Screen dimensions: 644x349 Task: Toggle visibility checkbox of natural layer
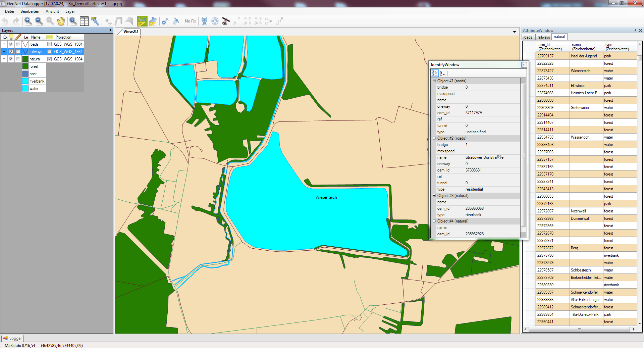point(11,59)
